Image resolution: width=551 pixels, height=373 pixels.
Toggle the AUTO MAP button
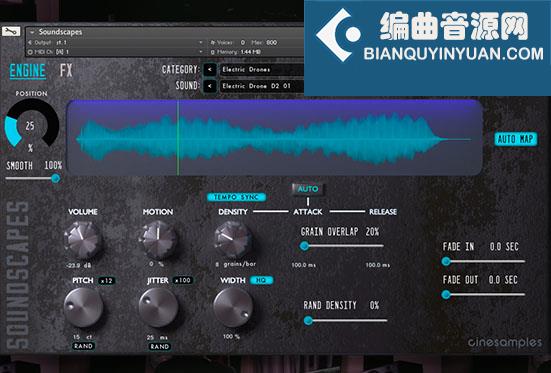(x=516, y=139)
